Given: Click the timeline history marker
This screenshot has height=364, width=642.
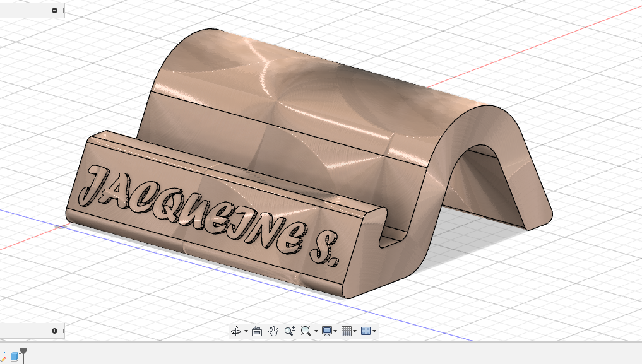Looking at the screenshot, I should click(23, 355).
